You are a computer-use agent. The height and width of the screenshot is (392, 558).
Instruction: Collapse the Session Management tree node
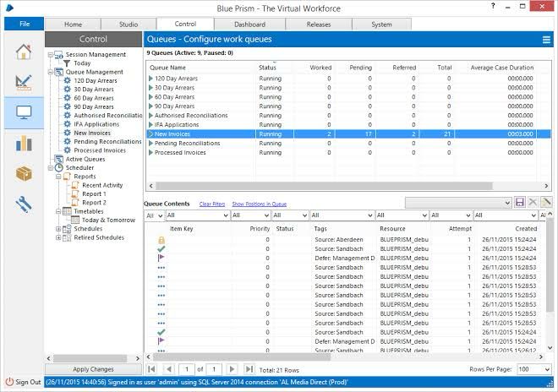click(50, 54)
